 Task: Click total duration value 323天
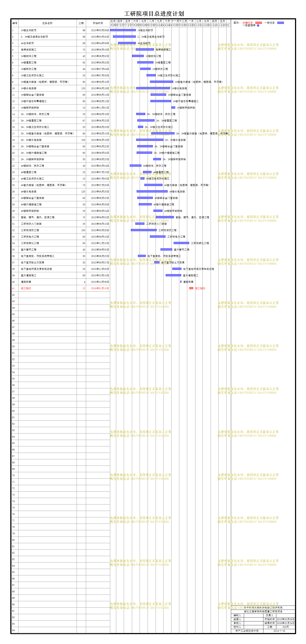click(286, 627)
